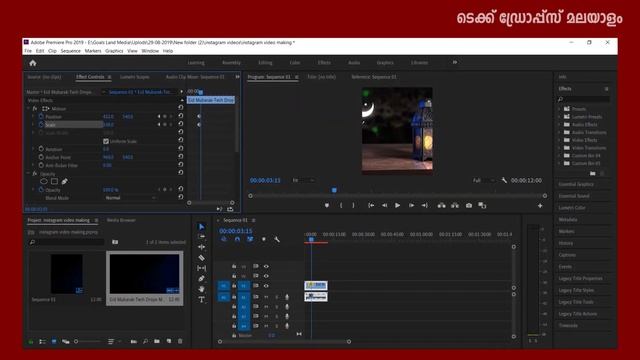Viewport: 640px width, 360px height.
Task: Add a marker in the Program Monitor
Action: click(x=327, y=205)
